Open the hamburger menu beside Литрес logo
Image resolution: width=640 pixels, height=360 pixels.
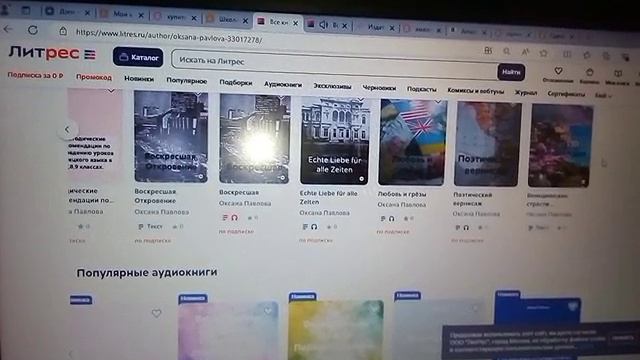(90, 54)
